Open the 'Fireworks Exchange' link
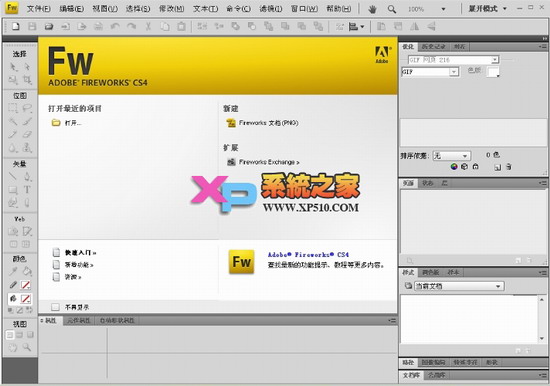This screenshot has width=550, height=386. coord(269,162)
